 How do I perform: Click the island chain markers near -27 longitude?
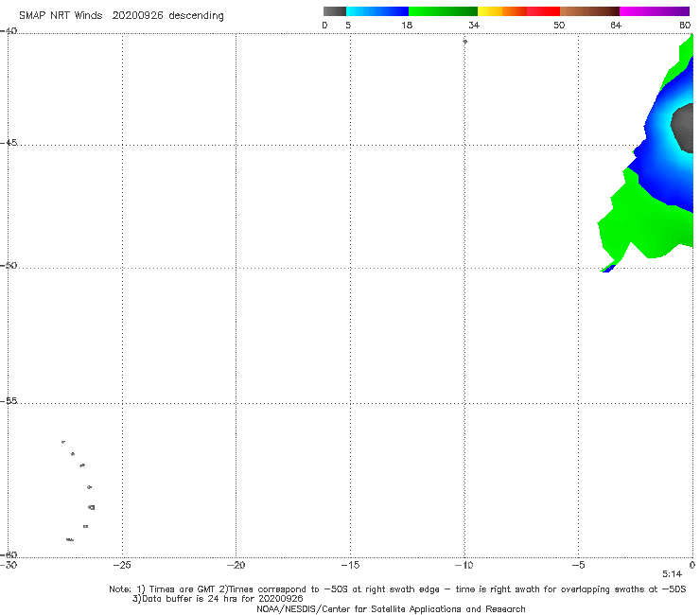point(79,491)
